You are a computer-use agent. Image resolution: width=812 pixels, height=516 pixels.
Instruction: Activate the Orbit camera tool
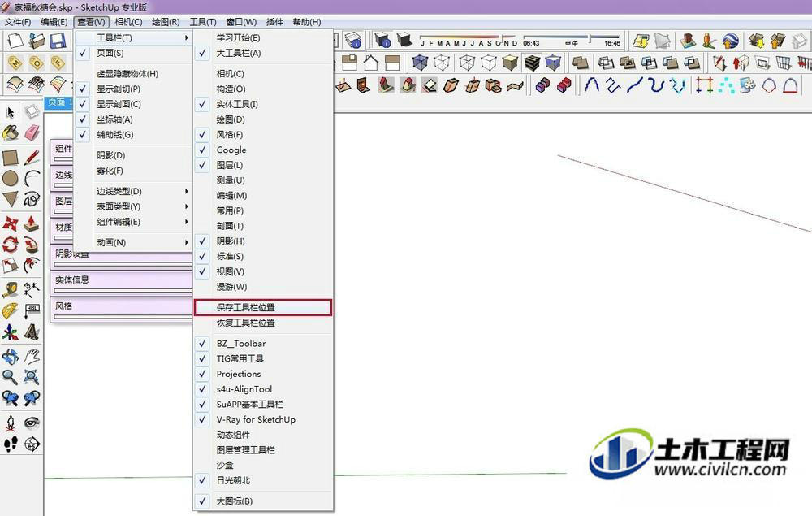pyautogui.click(x=11, y=356)
